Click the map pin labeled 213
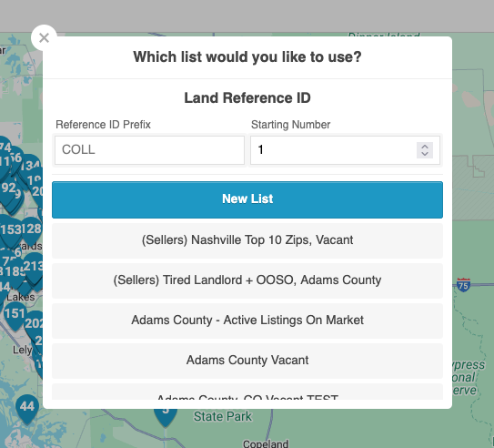 pos(34,268)
